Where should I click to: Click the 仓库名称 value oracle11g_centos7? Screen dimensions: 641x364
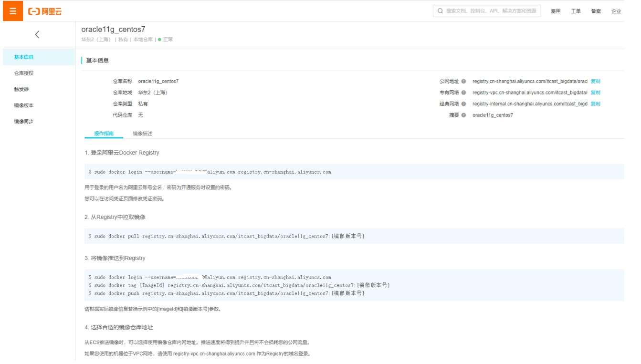[158, 82]
